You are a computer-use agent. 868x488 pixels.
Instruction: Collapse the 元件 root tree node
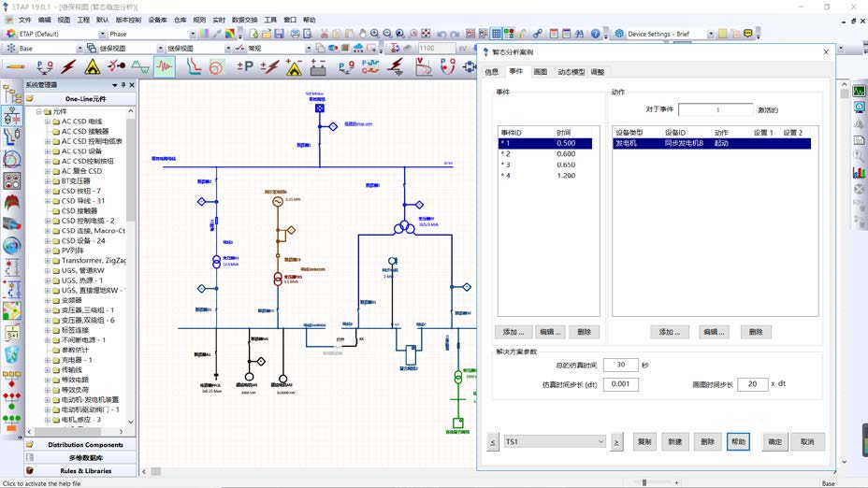pyautogui.click(x=38, y=111)
